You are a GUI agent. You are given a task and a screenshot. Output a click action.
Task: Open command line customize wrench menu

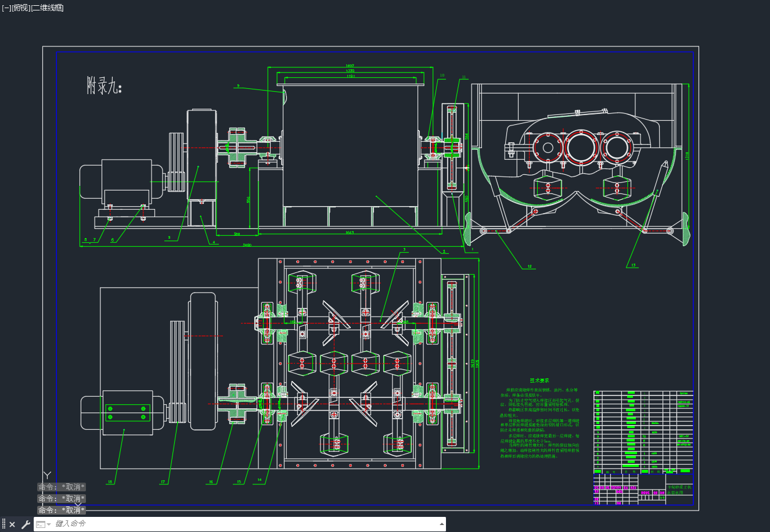pyautogui.click(x=26, y=524)
